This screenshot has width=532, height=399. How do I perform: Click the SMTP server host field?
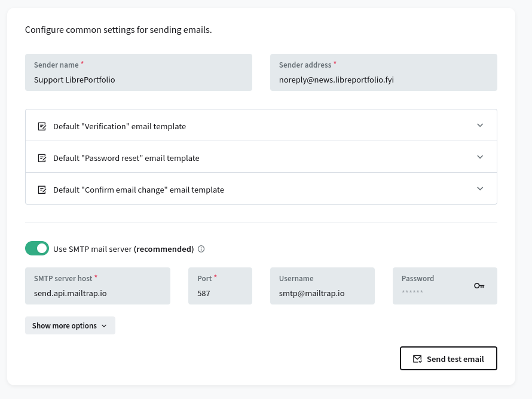coord(97,293)
